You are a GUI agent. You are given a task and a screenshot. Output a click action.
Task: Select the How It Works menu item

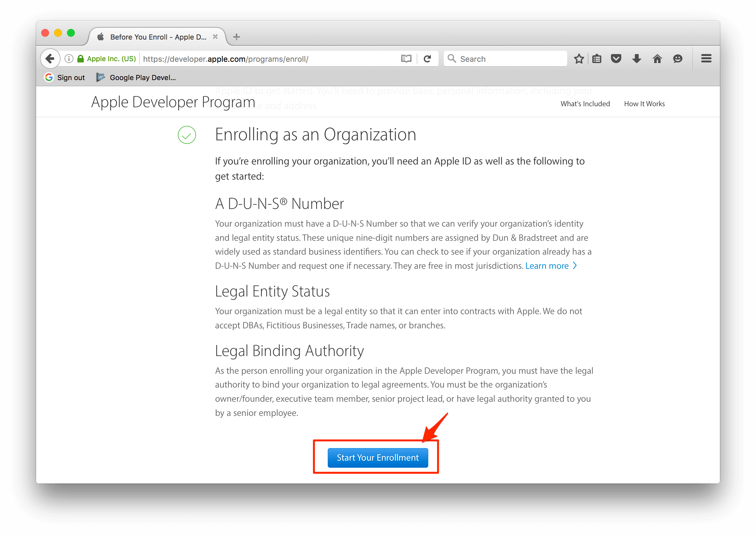coord(645,104)
